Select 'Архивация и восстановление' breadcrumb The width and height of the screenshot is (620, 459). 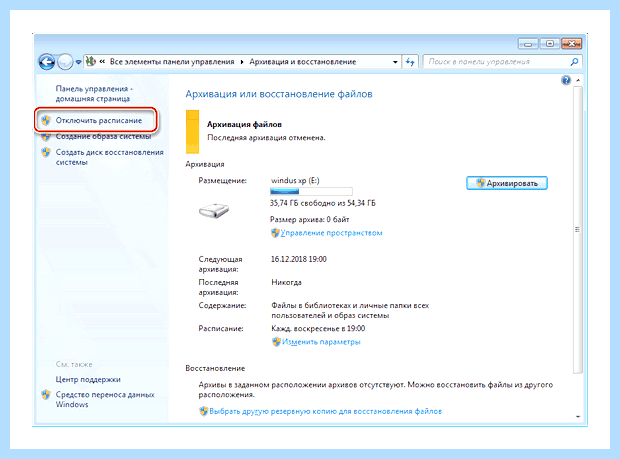[x=302, y=62]
